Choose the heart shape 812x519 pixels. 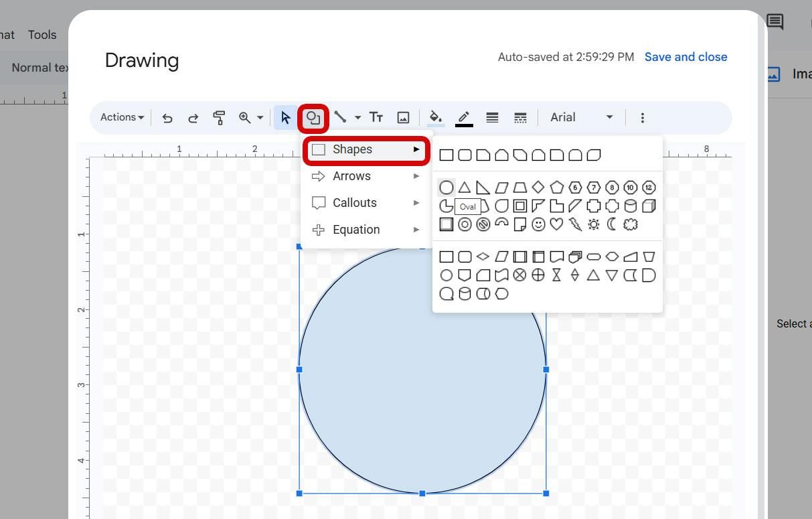point(556,224)
